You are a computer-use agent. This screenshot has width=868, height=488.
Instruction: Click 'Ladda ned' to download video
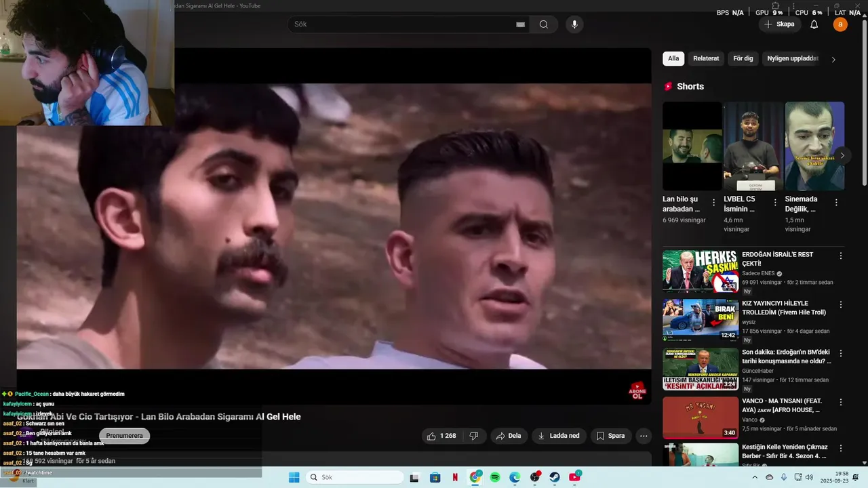pyautogui.click(x=558, y=436)
